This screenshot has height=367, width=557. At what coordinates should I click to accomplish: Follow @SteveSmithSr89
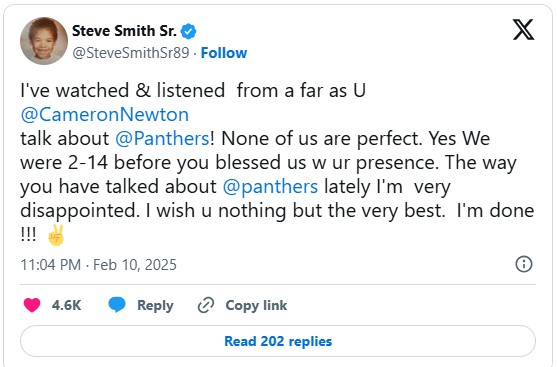(224, 53)
